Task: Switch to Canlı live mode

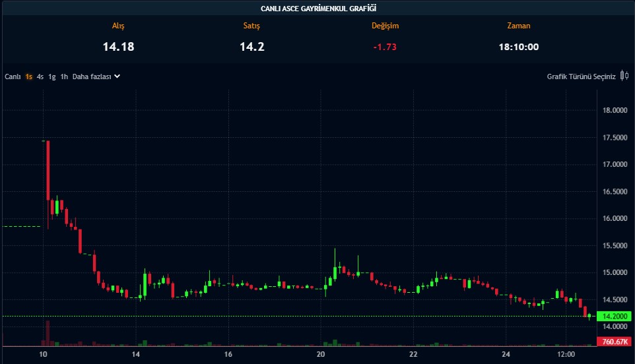Action: coord(13,76)
